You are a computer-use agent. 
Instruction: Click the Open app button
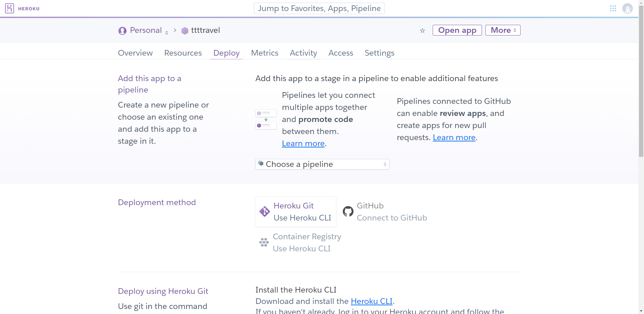457,30
